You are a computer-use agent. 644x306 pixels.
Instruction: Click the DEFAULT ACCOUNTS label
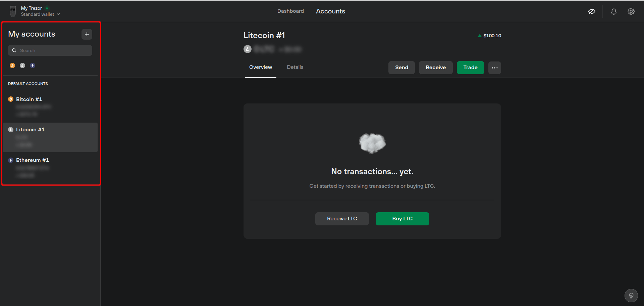click(28, 84)
